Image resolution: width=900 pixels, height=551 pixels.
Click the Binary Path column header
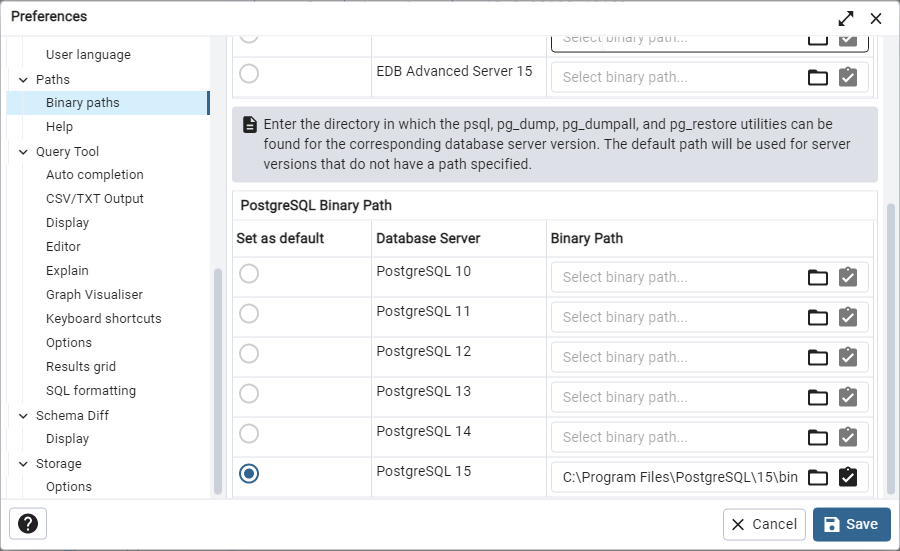click(x=587, y=238)
